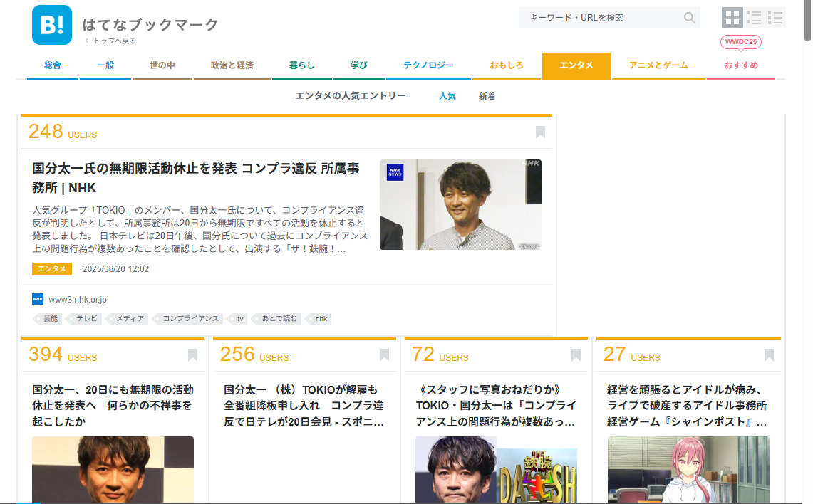813x504 pixels.
Task: Click トップへ戻る link
Action: click(115, 41)
